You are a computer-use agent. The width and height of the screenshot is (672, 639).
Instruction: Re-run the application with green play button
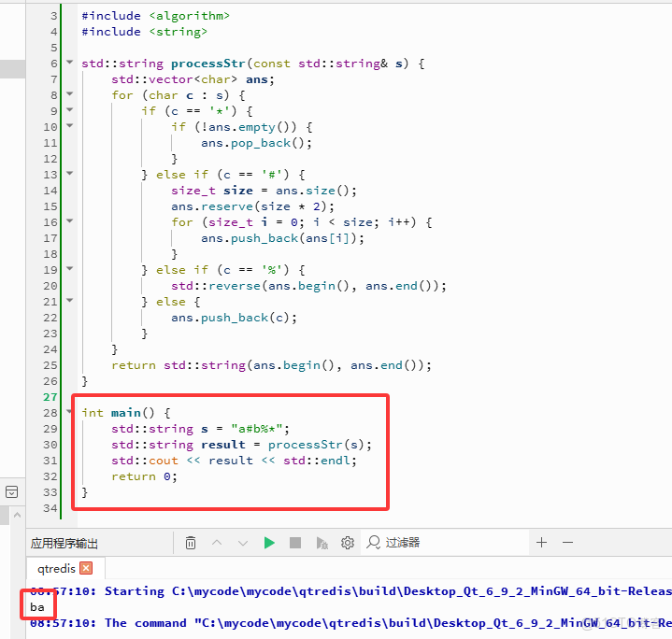(269, 543)
